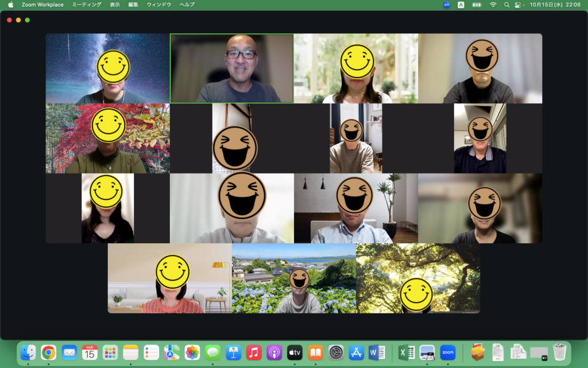Click the Spotlight search magnifier icon
The image size is (588, 368).
(x=506, y=5)
